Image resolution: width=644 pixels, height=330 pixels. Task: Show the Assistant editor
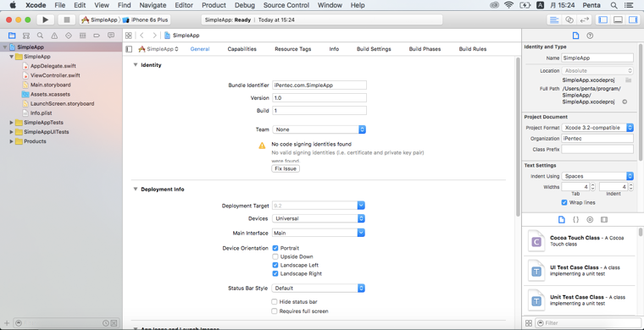coord(569,19)
